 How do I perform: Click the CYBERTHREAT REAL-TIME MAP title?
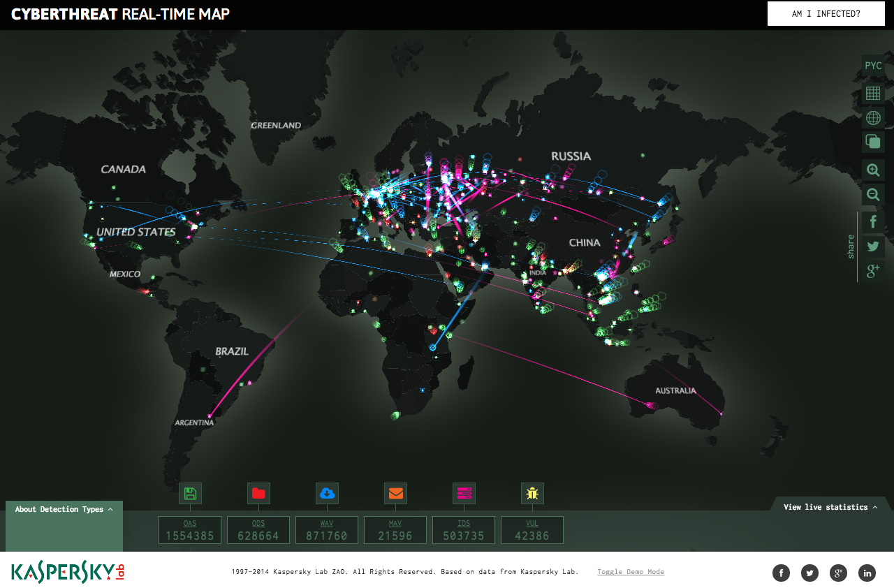120,14
